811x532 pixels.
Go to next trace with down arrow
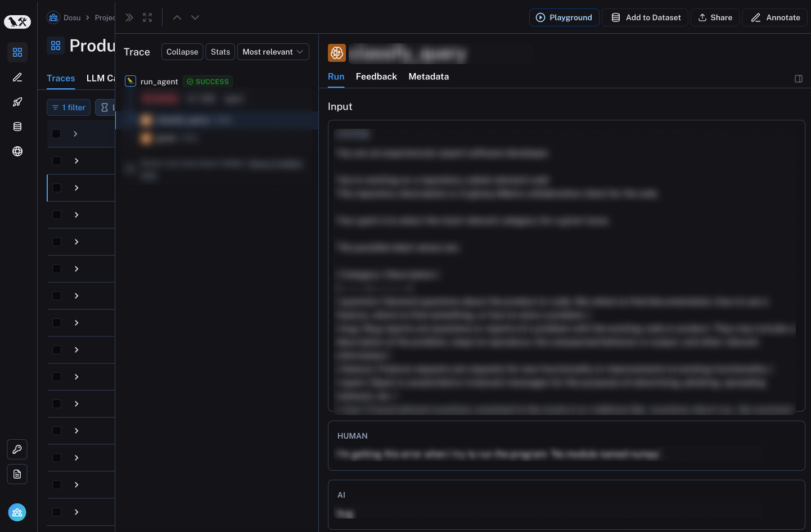[x=195, y=17]
